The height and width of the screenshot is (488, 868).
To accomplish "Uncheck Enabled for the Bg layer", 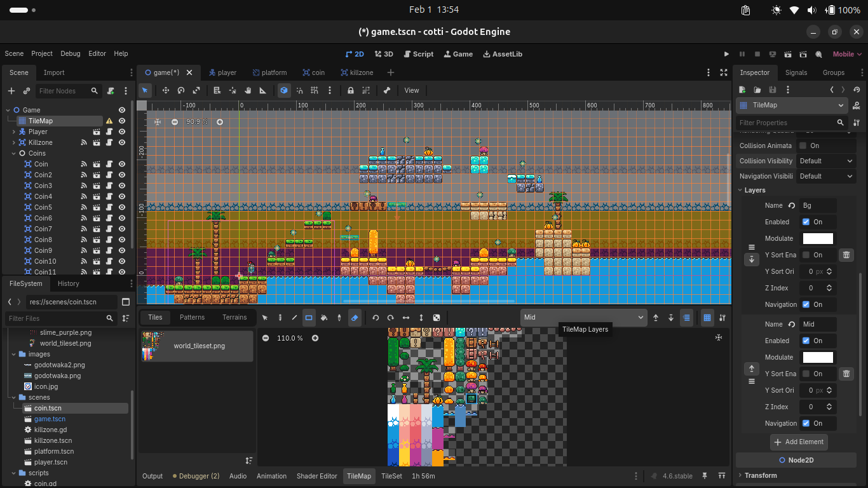I will pyautogui.click(x=806, y=222).
